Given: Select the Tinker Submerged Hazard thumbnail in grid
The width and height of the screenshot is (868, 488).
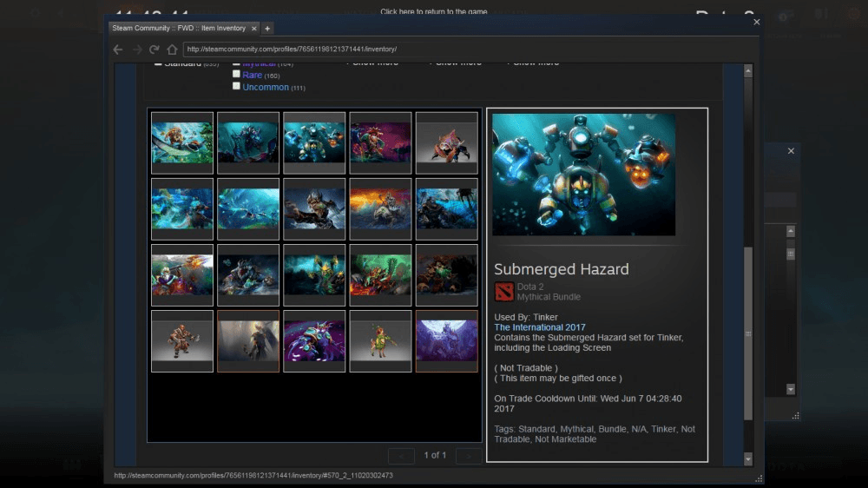Looking at the screenshot, I should point(314,143).
